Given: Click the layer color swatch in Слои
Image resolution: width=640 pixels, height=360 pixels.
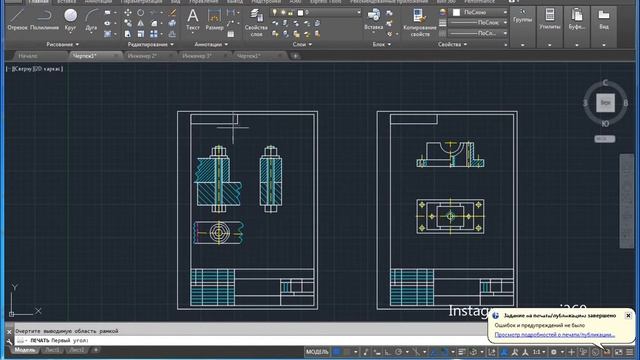Looking at the screenshot, I should 300,13.
